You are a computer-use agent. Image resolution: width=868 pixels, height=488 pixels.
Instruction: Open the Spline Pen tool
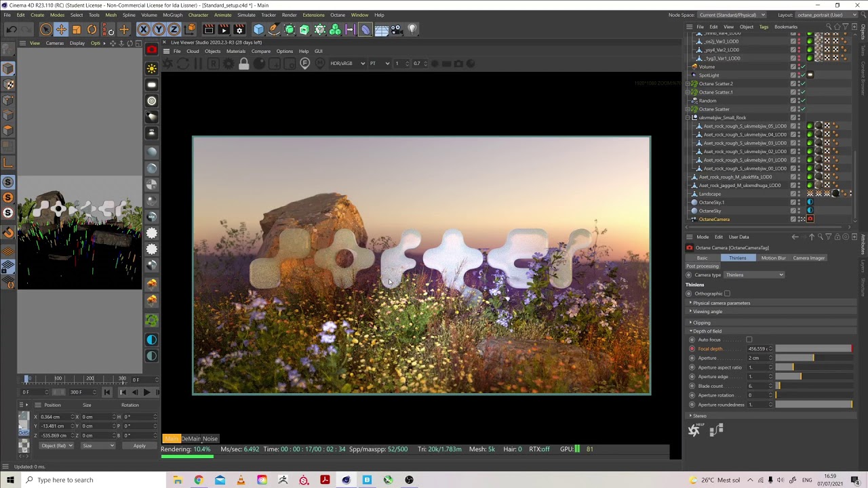coord(274,29)
